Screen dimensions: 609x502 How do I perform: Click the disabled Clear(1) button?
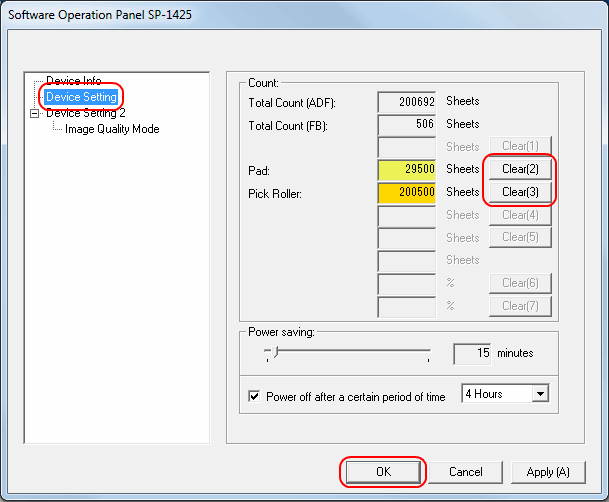(x=520, y=146)
